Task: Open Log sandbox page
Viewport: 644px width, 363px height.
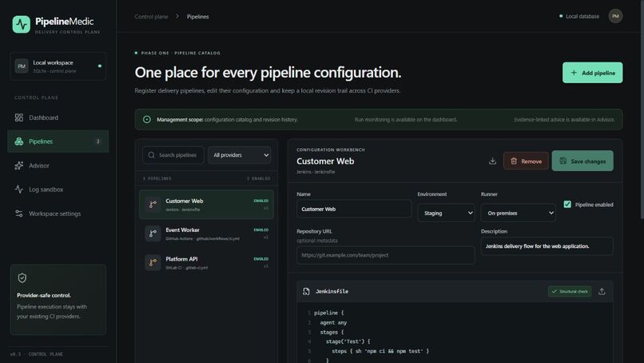Action: click(x=58, y=189)
